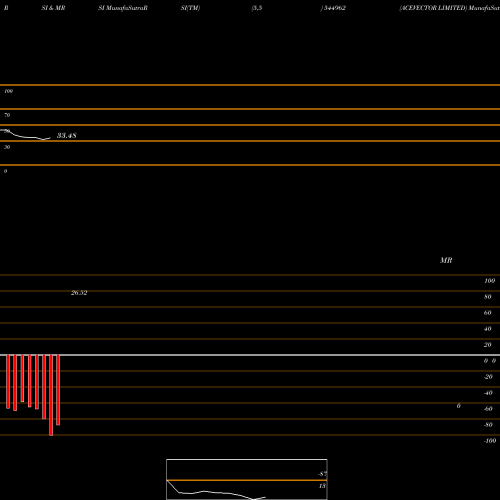
Task: Click the MR panel title label
Action: click(446, 260)
